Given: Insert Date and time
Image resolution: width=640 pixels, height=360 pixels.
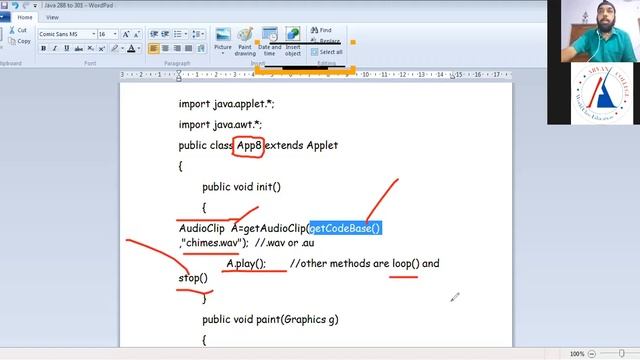Looking at the screenshot, I should [x=269, y=42].
